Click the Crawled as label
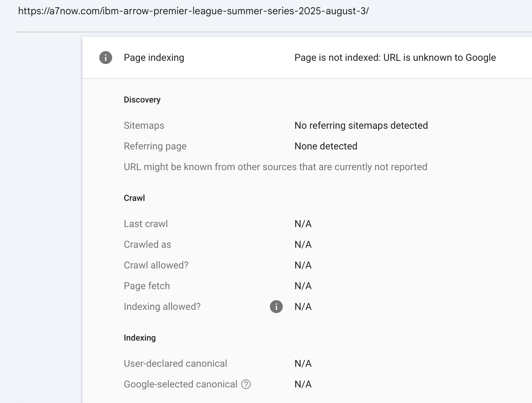Screen dimensions: 532x403 147,245
